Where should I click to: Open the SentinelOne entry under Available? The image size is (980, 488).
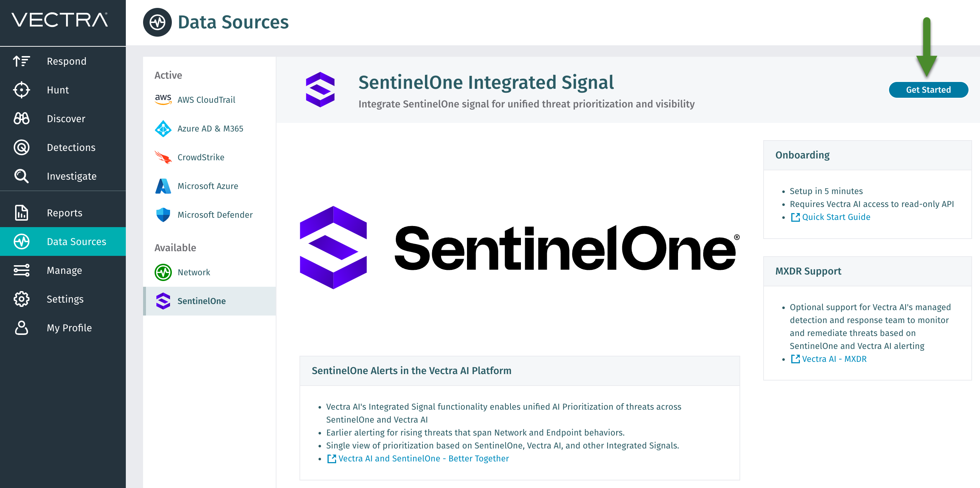tap(163, 301)
